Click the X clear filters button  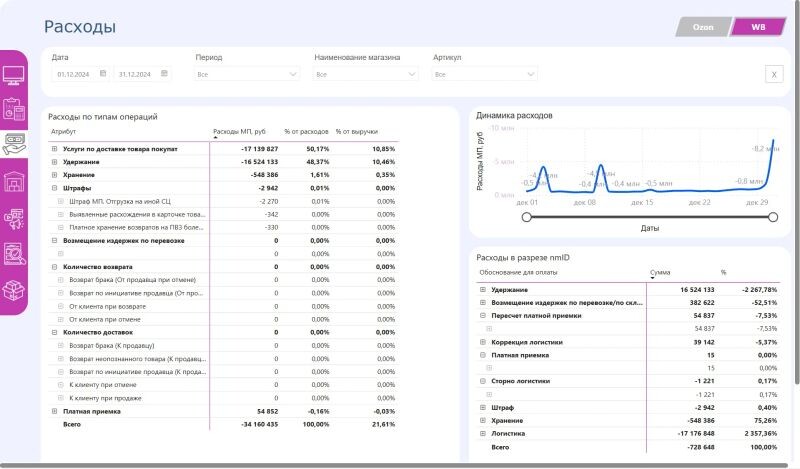tap(773, 74)
